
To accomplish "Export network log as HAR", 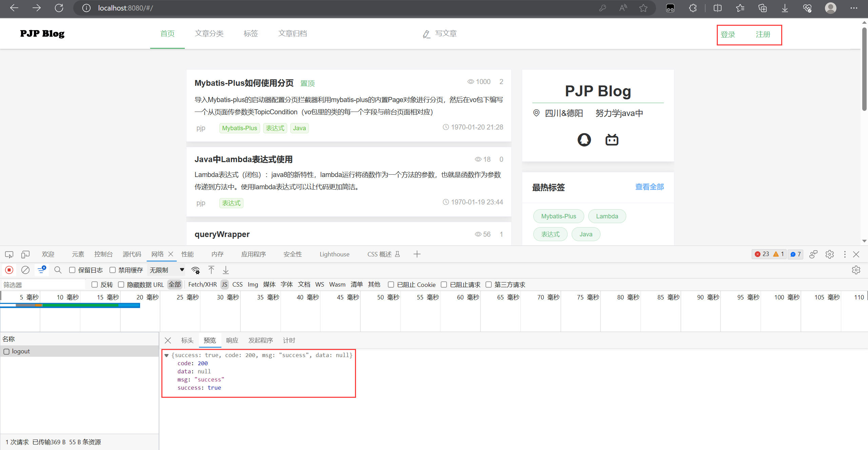I will (x=225, y=270).
